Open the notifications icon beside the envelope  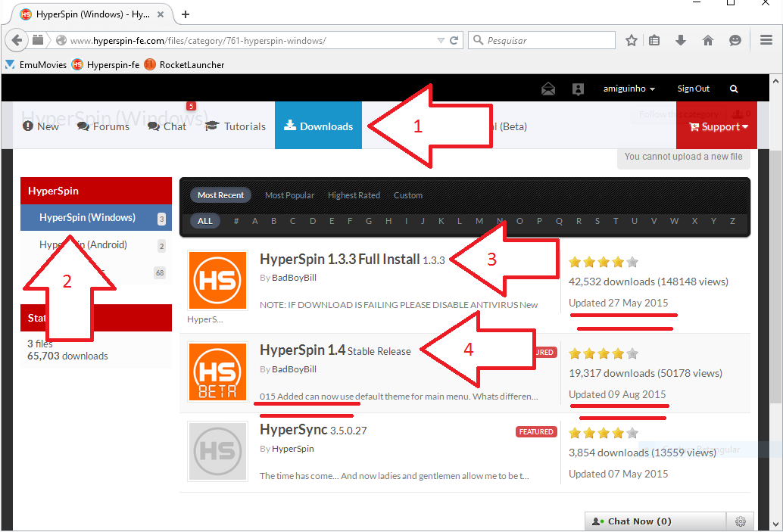pos(578,89)
